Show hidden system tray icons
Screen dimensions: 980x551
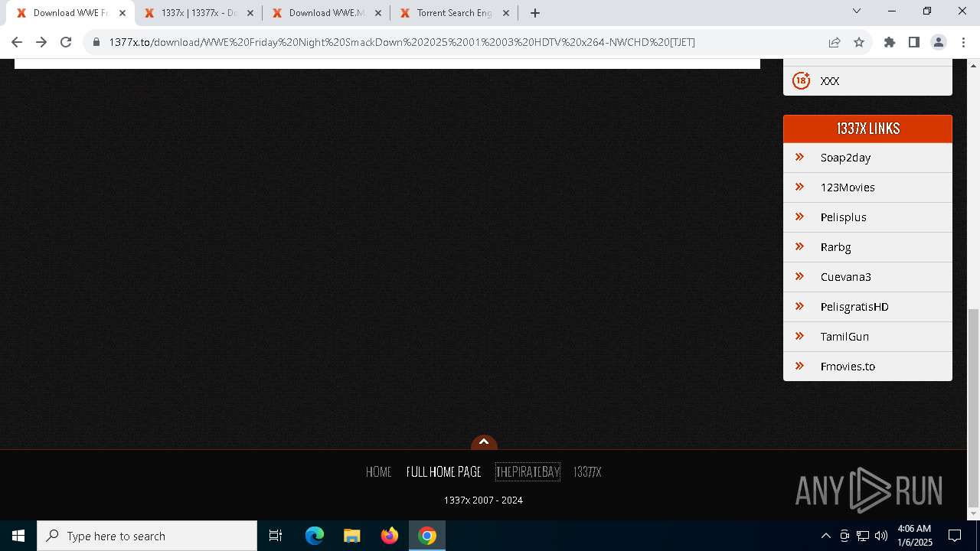tap(825, 536)
